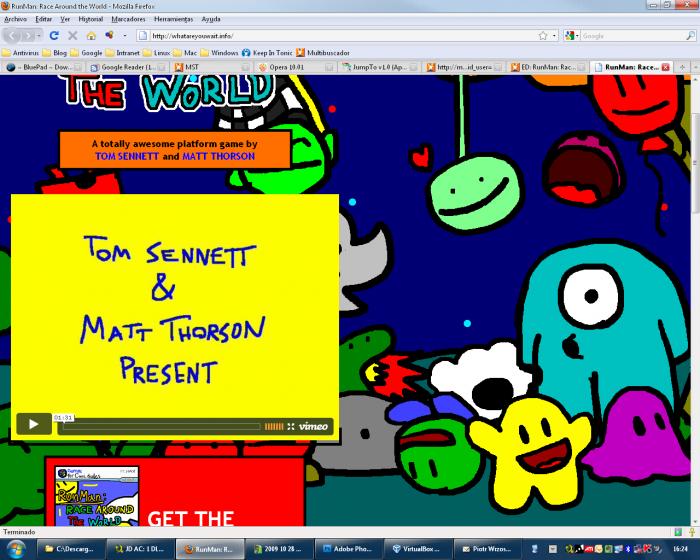Play the Vimeo video
Image resolution: width=700 pixels, height=560 pixels.
34,424
